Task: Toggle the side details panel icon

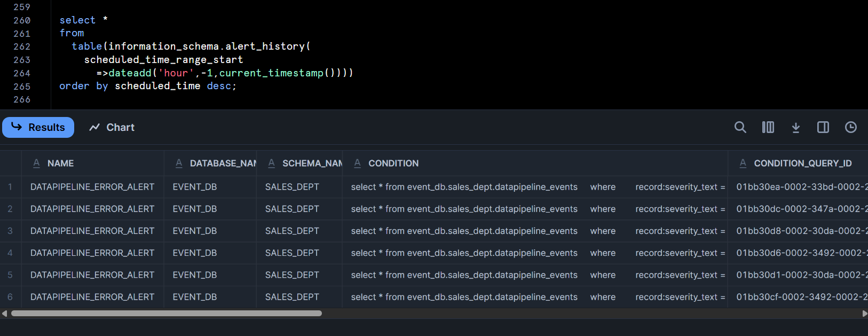Action: [x=823, y=127]
